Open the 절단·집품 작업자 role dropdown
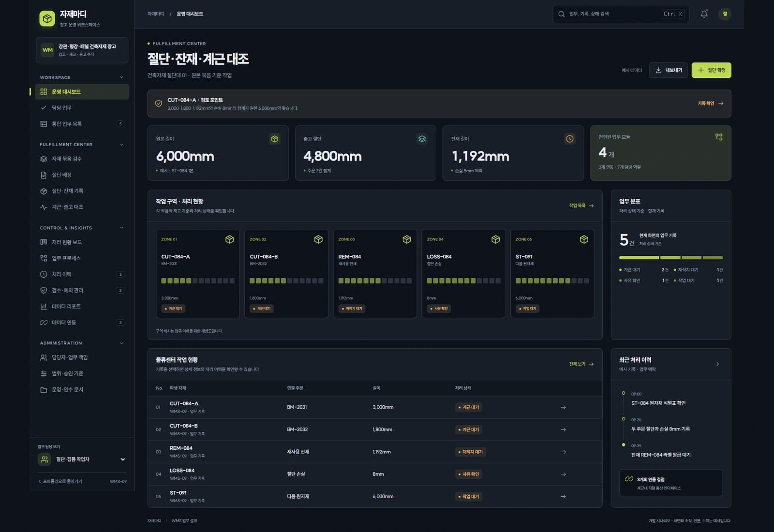The image size is (774, 532). 82,459
